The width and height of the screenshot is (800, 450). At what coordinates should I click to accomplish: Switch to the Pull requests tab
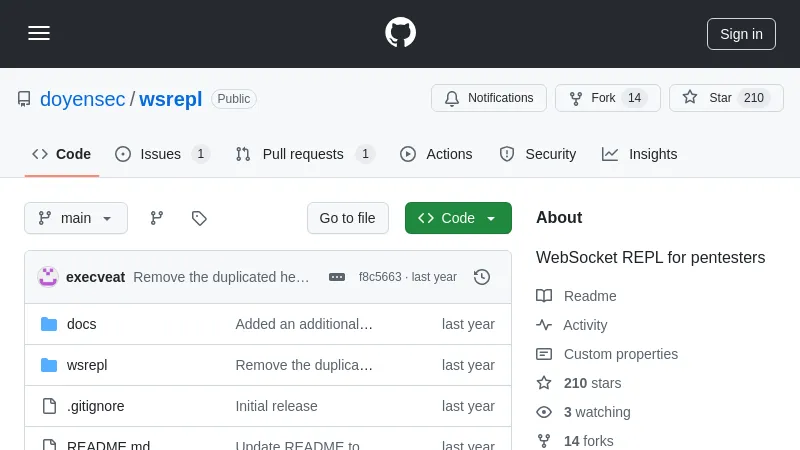[x=303, y=154]
